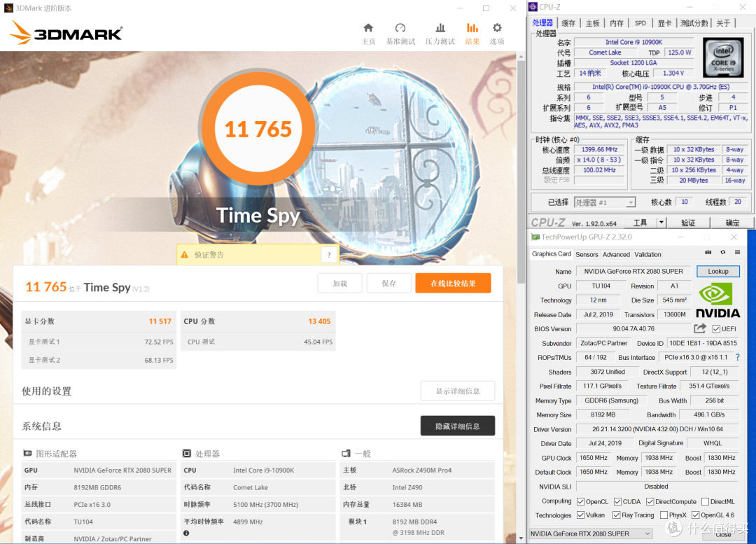Toggle the DirectML checkbox
This screenshot has height=544, width=756.
pos(706,501)
